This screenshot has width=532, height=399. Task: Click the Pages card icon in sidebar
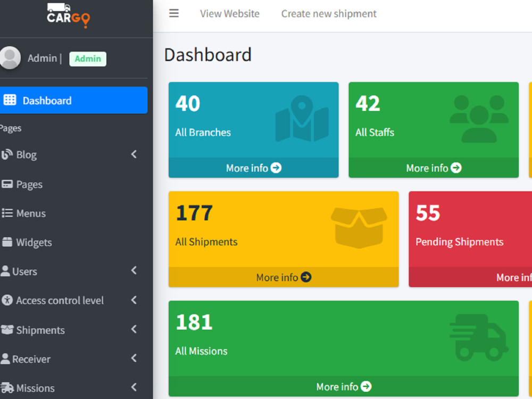(x=7, y=184)
